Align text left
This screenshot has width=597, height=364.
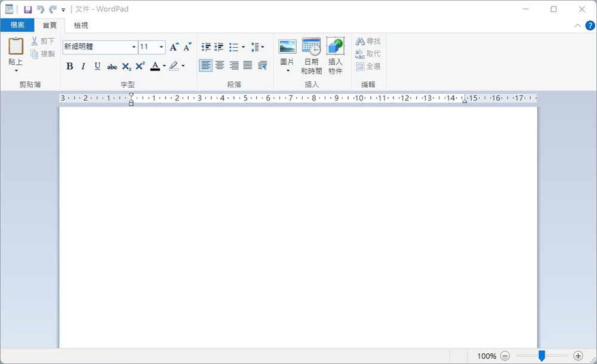tap(205, 66)
